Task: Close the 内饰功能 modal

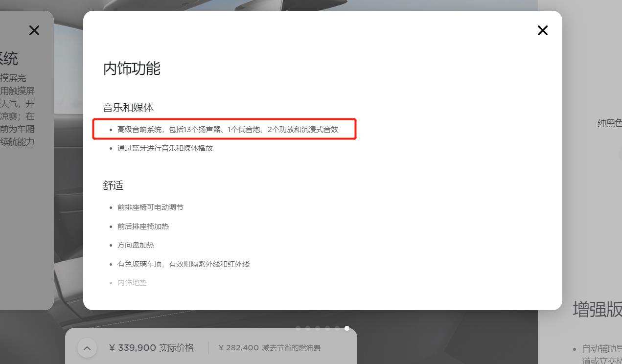Action: click(x=542, y=30)
